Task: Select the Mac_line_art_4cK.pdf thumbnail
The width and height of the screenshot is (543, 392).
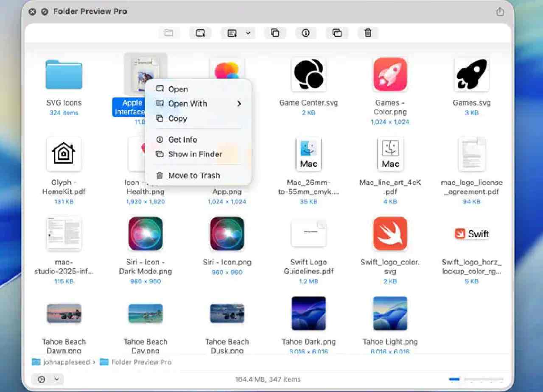Action: (x=390, y=154)
